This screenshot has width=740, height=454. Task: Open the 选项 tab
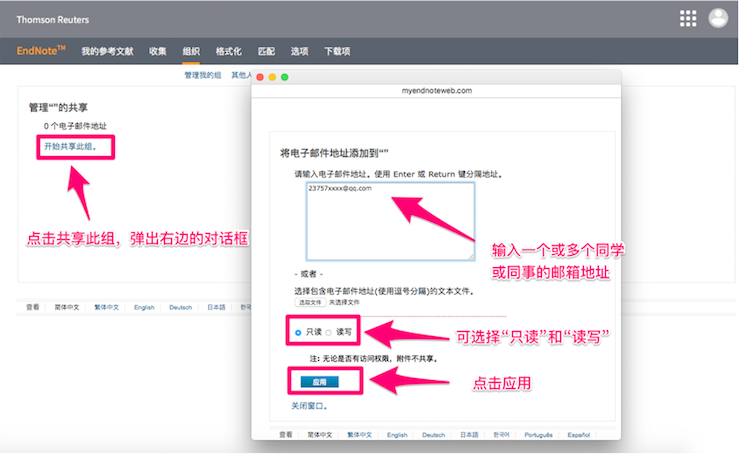point(299,51)
